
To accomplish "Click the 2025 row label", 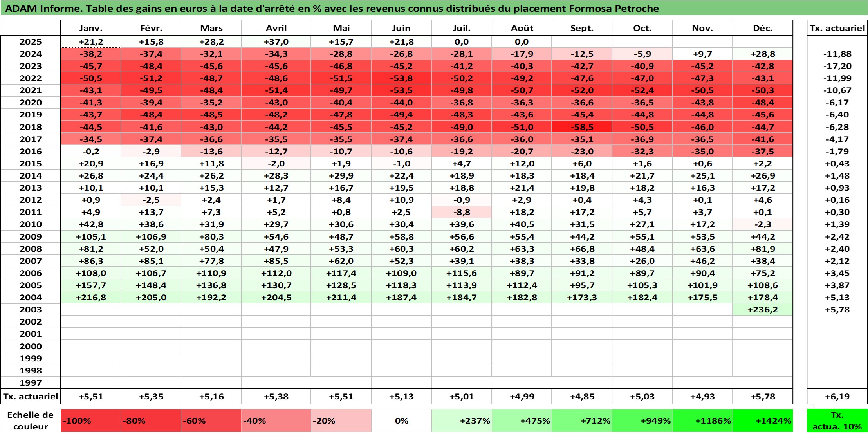I will point(31,42).
